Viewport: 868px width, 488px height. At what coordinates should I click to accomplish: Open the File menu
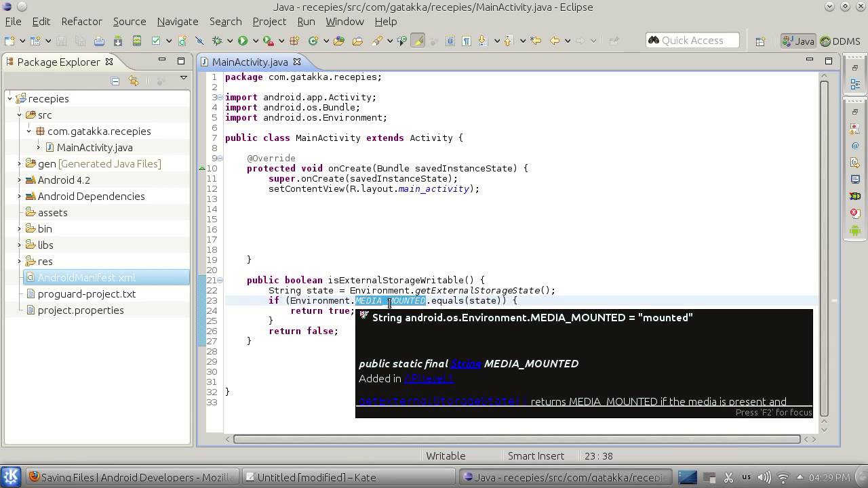coord(13,21)
